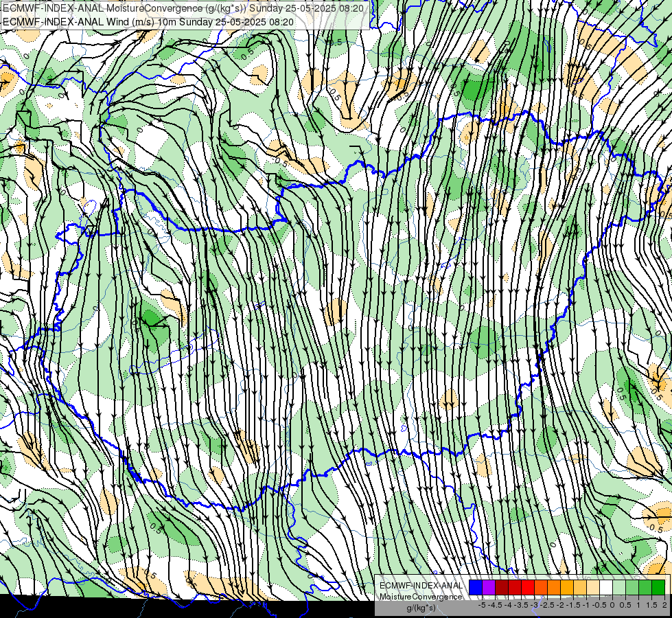Click the MoistureConvergence label in the legend
The width and height of the screenshot is (672, 618).
(421, 597)
